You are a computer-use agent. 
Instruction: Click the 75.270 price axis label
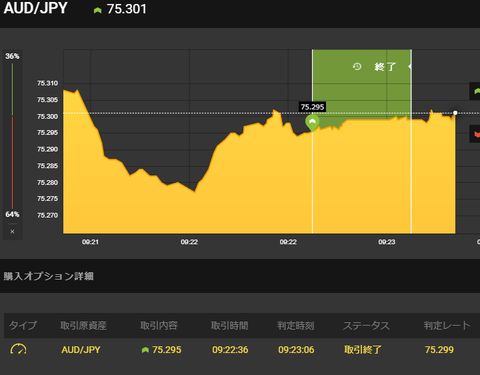pyautogui.click(x=47, y=215)
